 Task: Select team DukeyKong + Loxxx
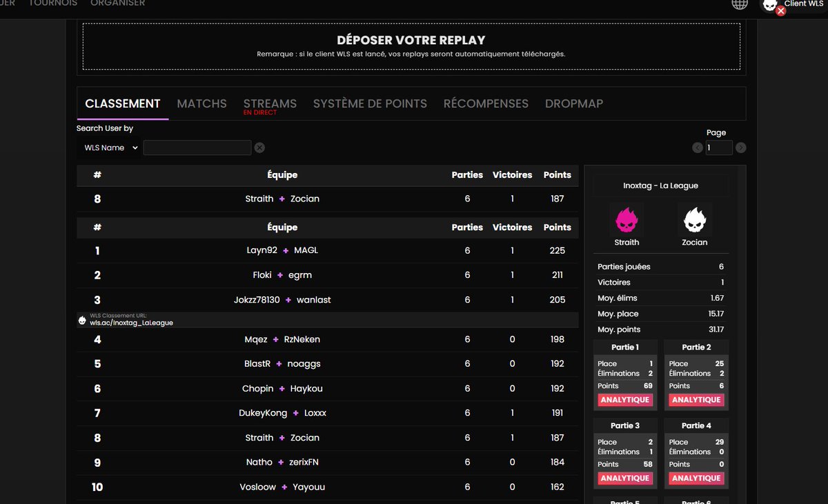pyautogui.click(x=327, y=413)
